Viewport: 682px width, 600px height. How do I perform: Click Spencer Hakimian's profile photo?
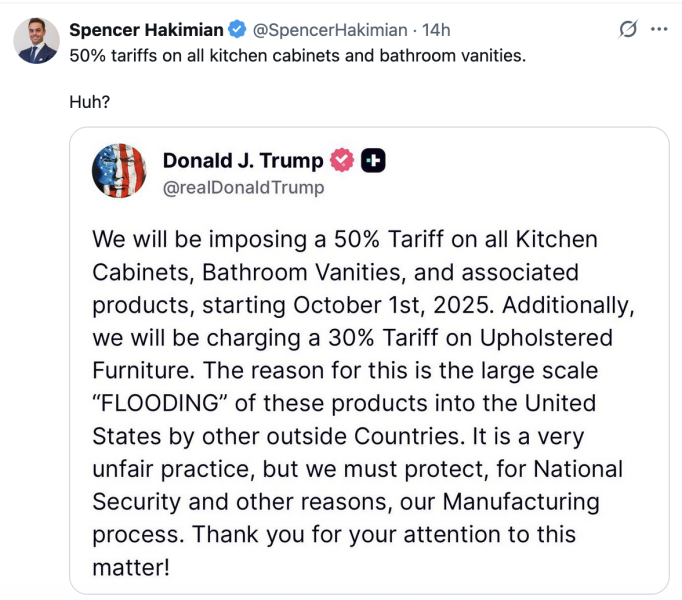[x=37, y=41]
